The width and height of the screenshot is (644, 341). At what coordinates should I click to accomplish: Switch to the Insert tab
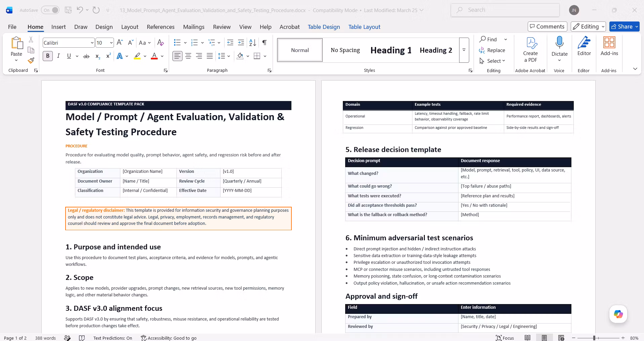tap(58, 27)
